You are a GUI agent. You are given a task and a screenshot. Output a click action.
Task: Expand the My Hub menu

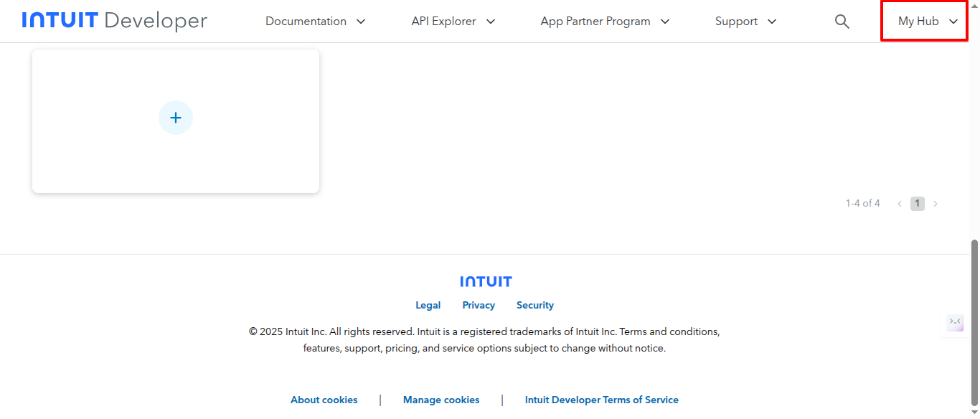pos(924,21)
